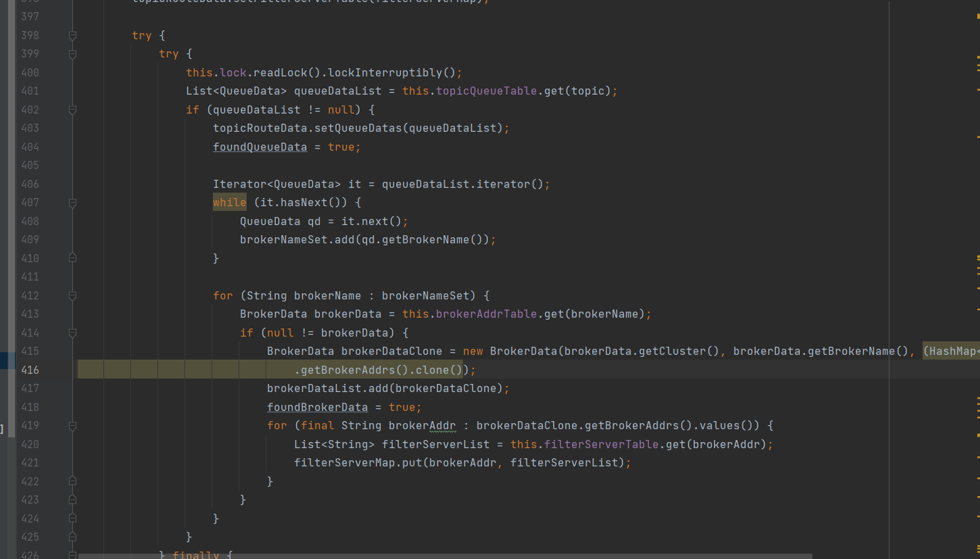Viewport: 980px width, 559px height.
Task: Fold the brokerAddr for loop on line 419
Action: 72,426
